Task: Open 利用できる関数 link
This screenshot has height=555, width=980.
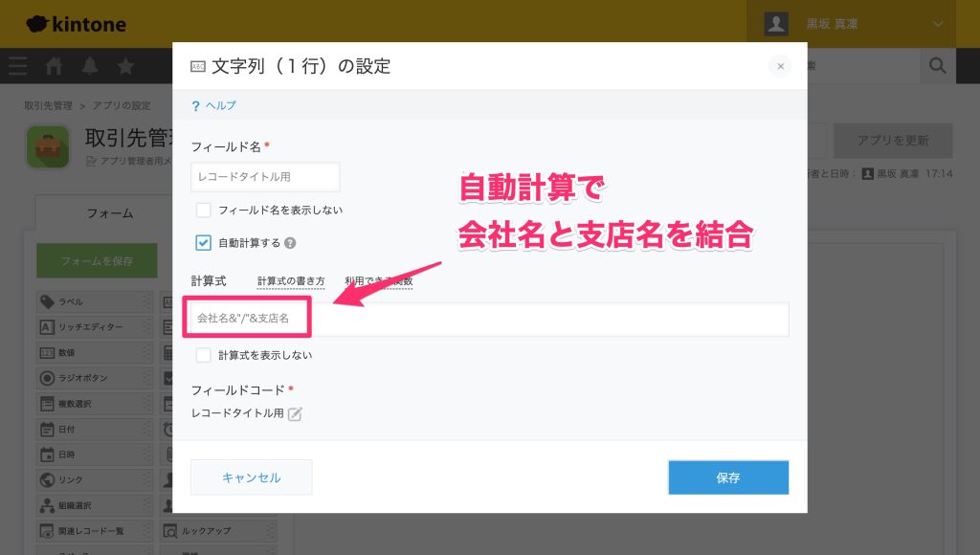Action: 379,281
